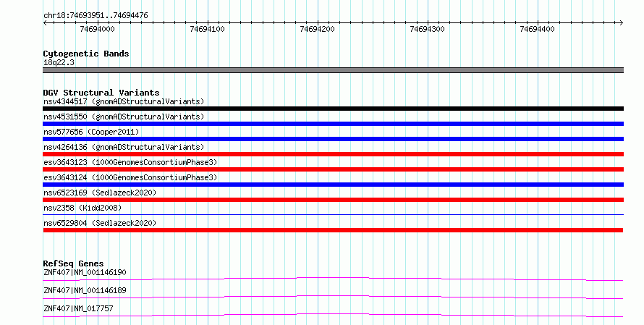Image resolution: width=644 pixels, height=325 pixels.
Task: Open the esv3643124 1000Genomes variant label
Action: click(130, 177)
